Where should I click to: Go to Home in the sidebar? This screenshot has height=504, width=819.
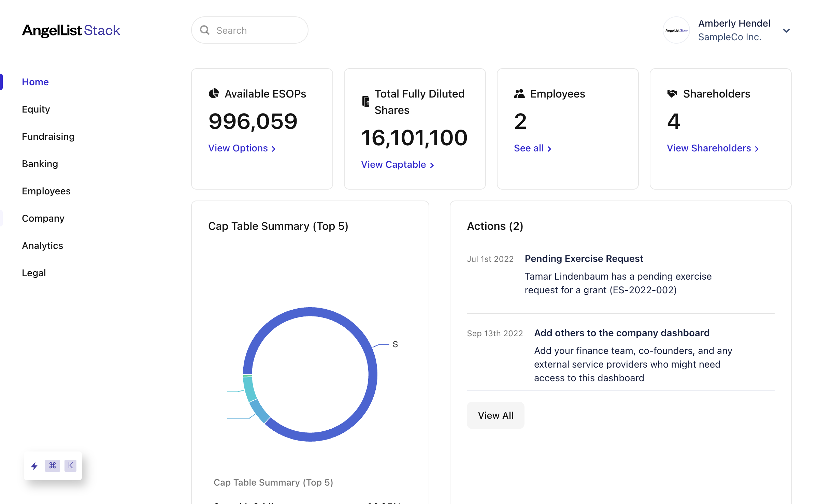click(x=35, y=82)
